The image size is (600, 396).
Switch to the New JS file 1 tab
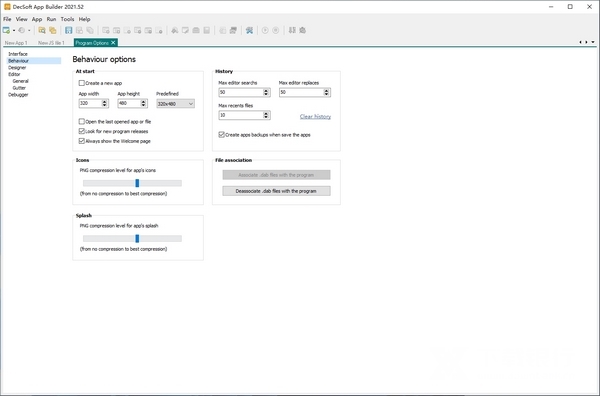pyautogui.click(x=51, y=43)
